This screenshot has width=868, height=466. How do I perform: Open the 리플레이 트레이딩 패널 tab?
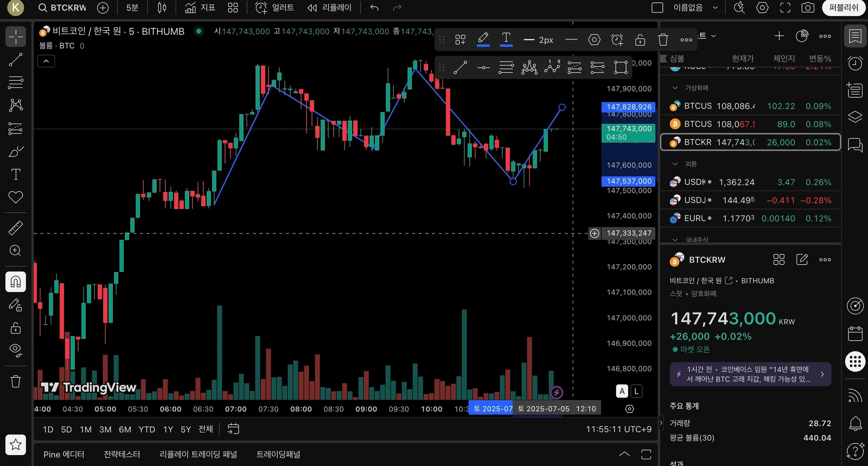(x=198, y=454)
